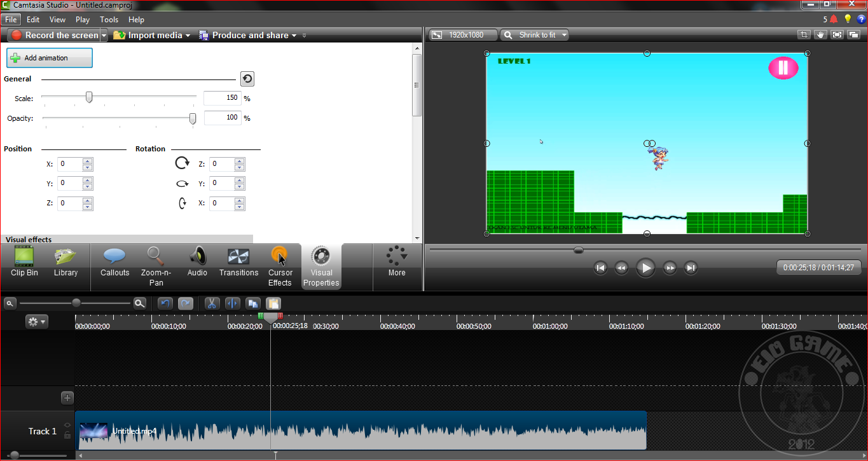868x461 pixels.
Task: Open the Tools menu
Action: [109, 20]
